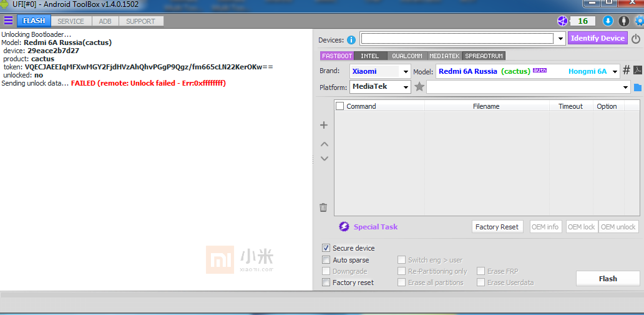Add a command with plus icon

[324, 125]
